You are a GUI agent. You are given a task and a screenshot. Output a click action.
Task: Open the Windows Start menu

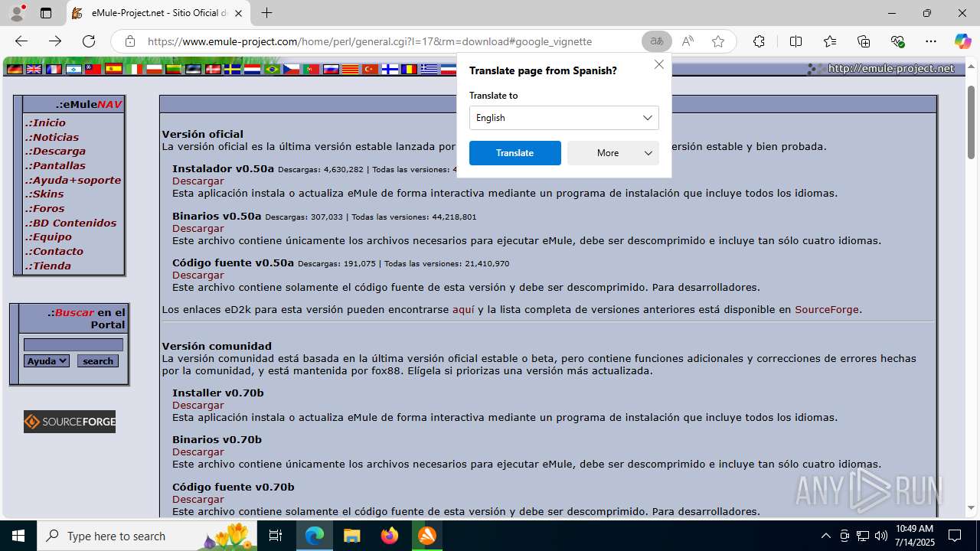coord(18,536)
